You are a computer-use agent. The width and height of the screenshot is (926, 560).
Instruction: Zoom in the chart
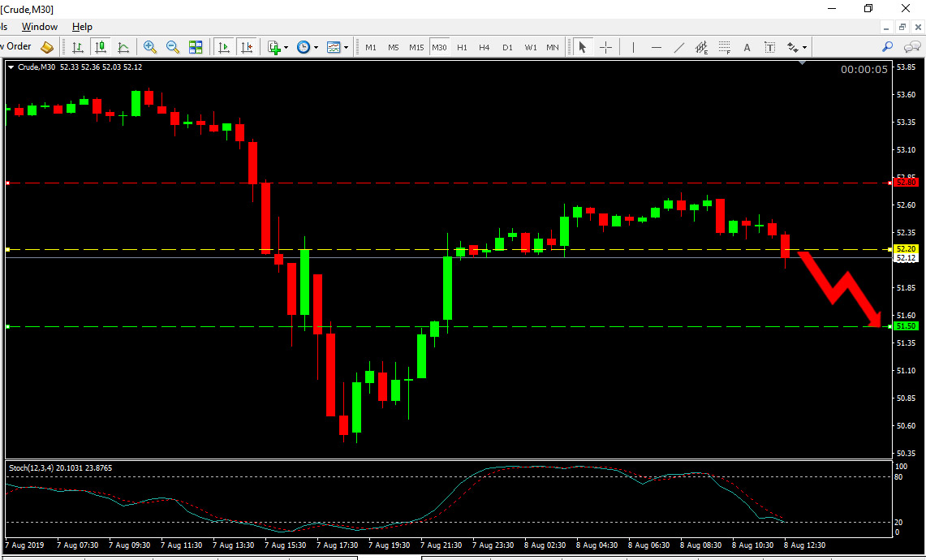coord(150,47)
